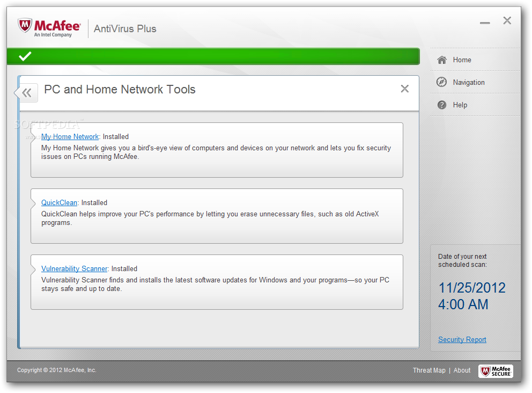Click the Copyright 2012 McAfee text
Image resolution: width=532 pixels, height=393 pixels.
[57, 370]
